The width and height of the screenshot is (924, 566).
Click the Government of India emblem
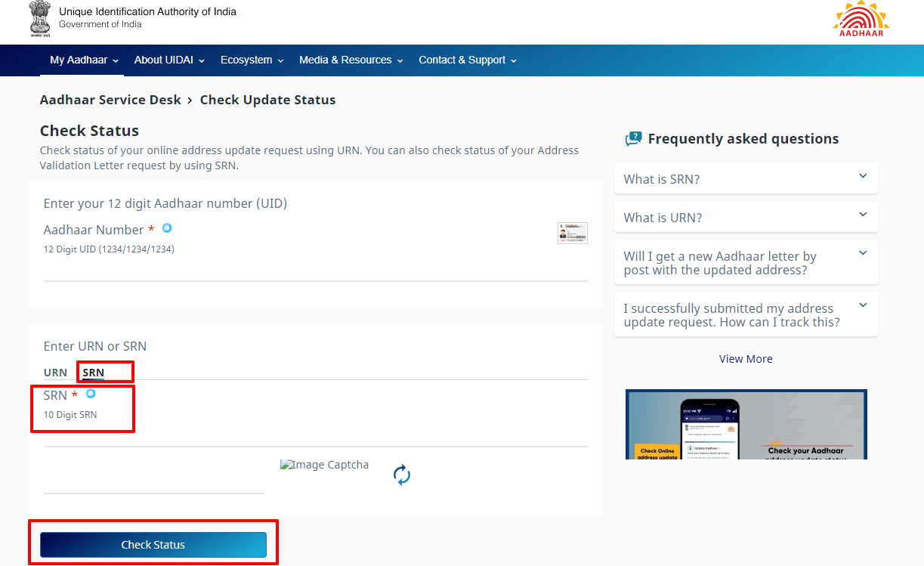40,20
